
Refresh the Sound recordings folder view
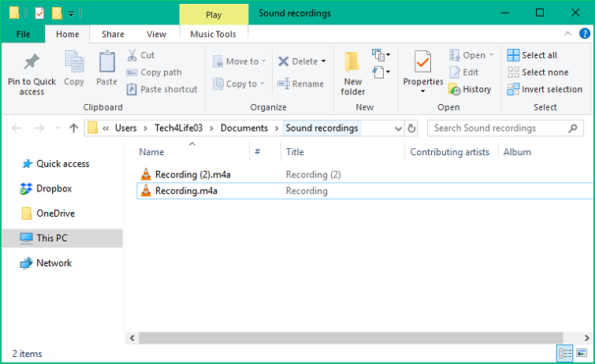click(411, 128)
